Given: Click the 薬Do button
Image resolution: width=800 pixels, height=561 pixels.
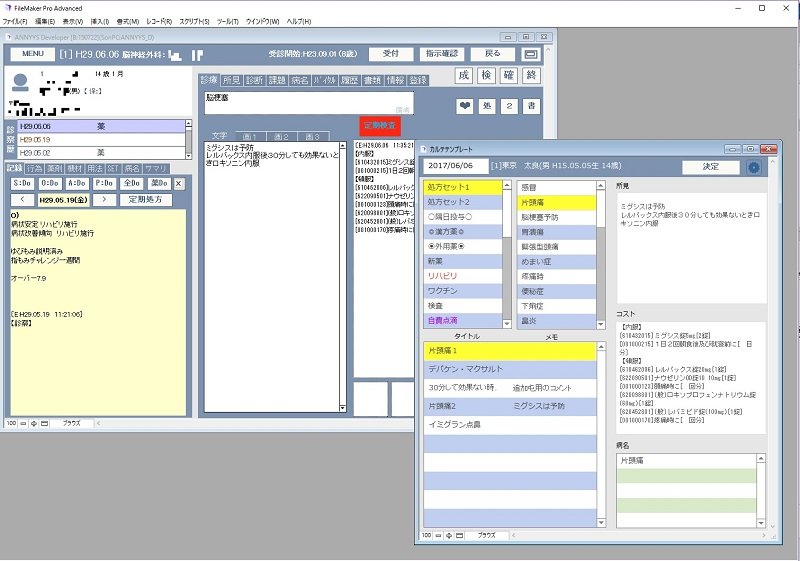Looking at the screenshot, I should point(159,183).
